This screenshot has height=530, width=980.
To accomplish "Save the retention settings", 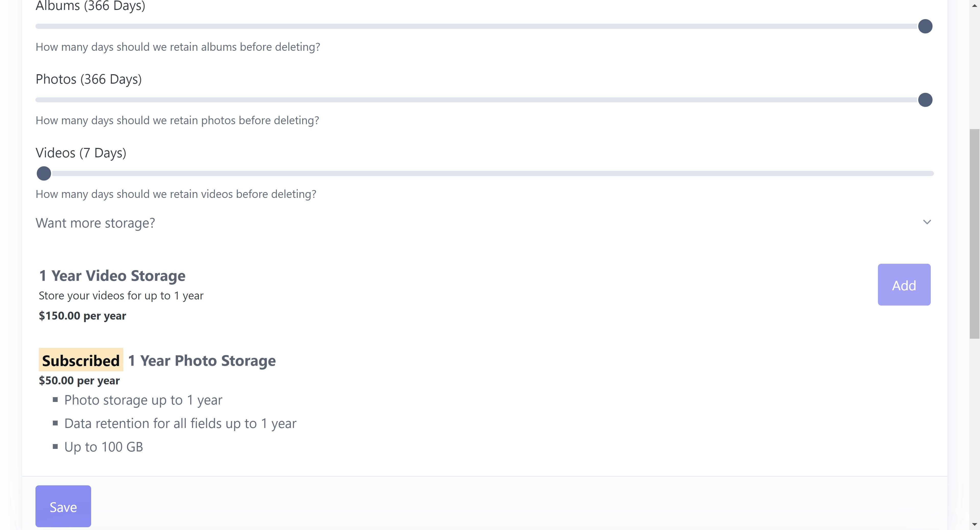I will click(x=63, y=506).
